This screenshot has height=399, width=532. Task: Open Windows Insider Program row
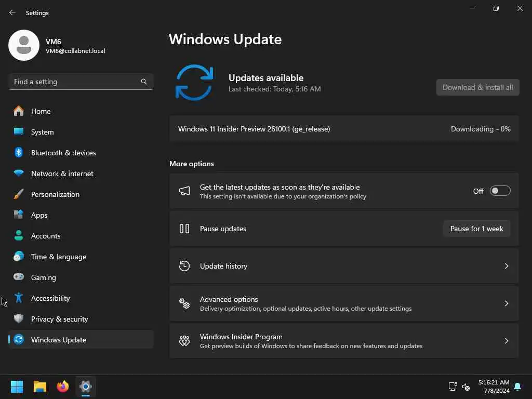[x=344, y=341]
